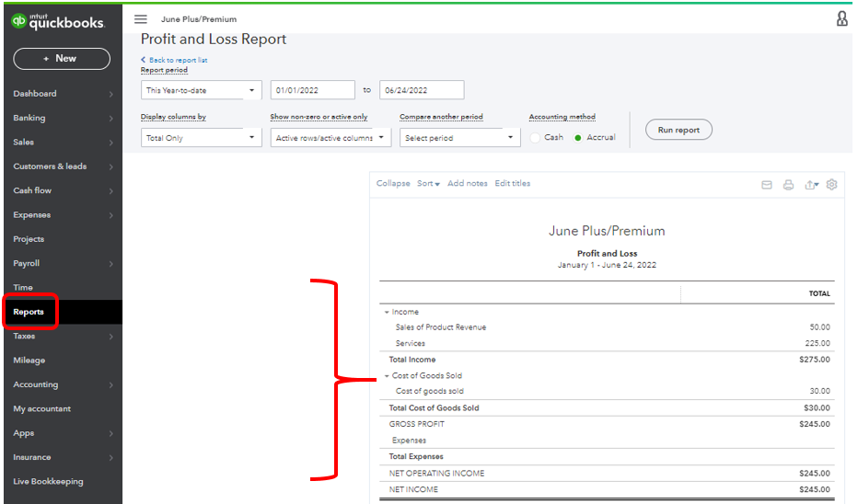The image size is (858, 504).
Task: Expand the Accounting submenu chevron
Action: (111, 384)
